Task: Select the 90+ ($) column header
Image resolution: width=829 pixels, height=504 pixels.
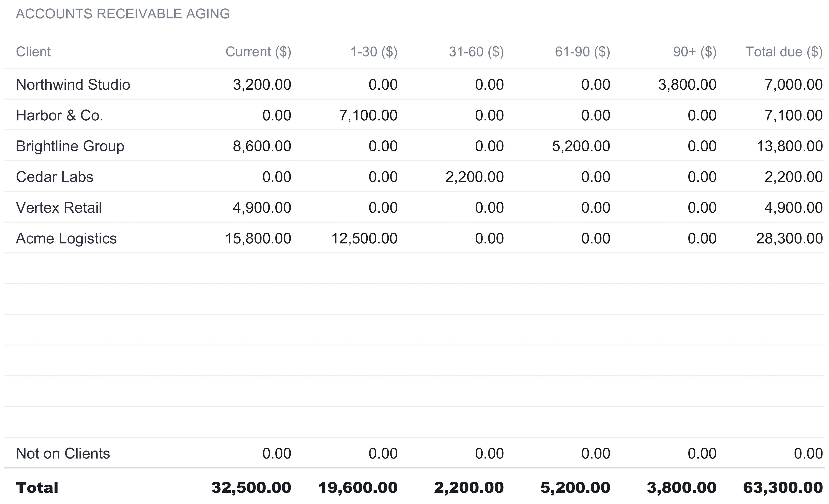Action: (695, 52)
